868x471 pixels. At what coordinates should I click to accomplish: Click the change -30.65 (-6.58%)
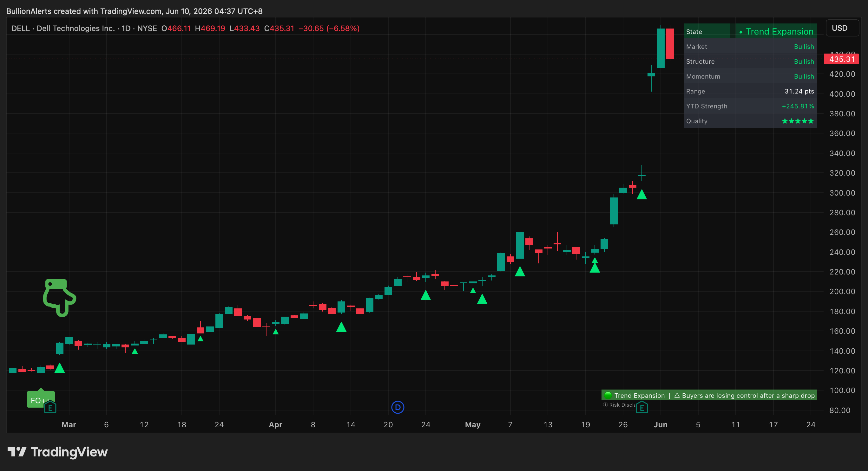coord(329,28)
